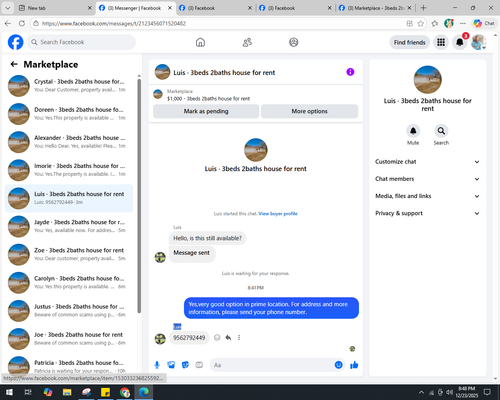The image size is (500, 400).
Task: Open Imorie's conversation
Action: (69, 170)
